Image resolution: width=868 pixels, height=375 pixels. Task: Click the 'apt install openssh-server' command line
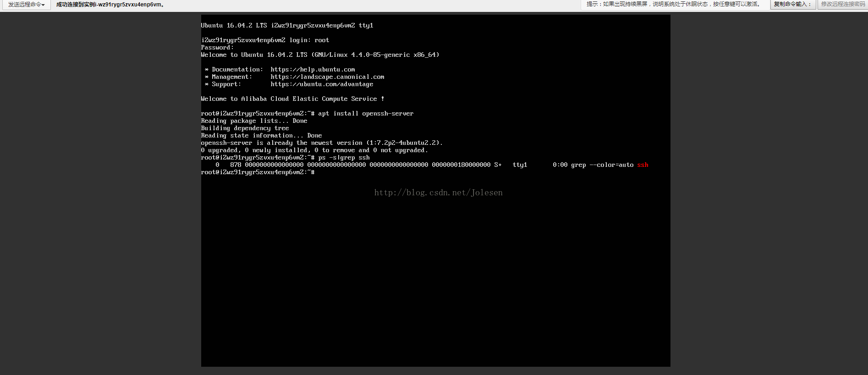307,114
